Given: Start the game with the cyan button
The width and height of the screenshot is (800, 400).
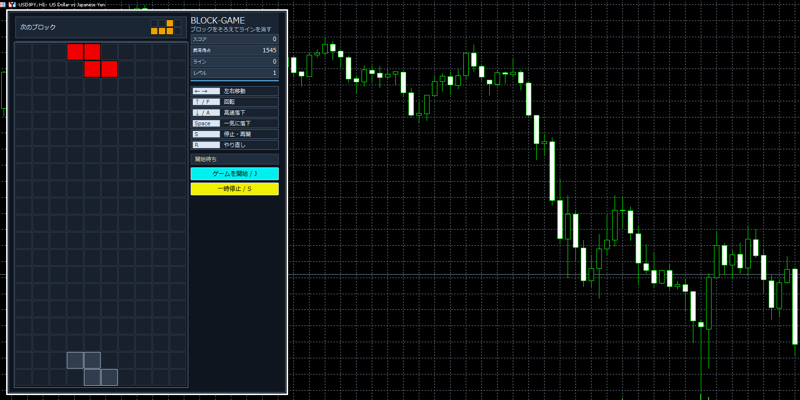Looking at the screenshot, I should point(235,174).
